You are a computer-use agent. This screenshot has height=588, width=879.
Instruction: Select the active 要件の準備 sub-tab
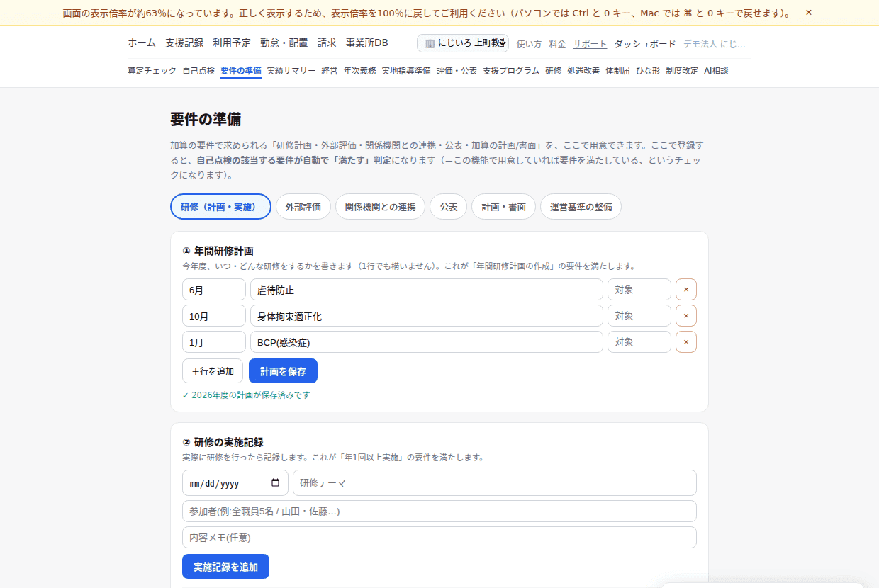241,71
